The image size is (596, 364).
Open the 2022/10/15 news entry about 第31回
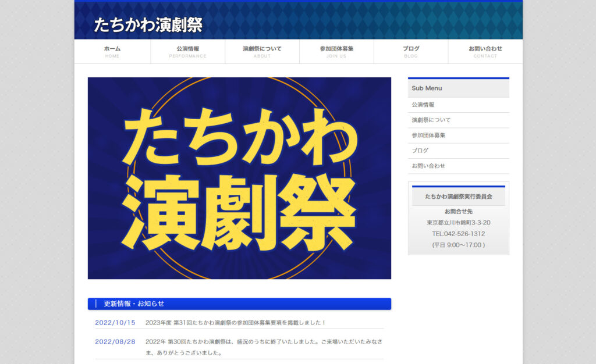pyautogui.click(x=235, y=323)
